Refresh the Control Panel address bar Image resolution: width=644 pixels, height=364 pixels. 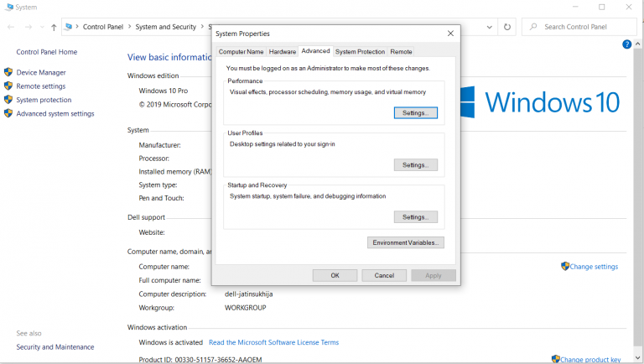[507, 27]
